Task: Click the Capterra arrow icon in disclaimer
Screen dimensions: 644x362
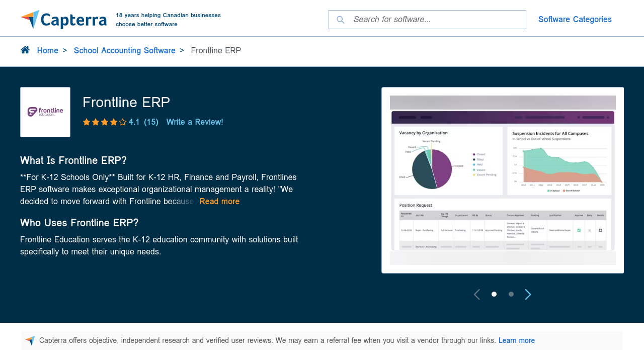Action: pyautogui.click(x=30, y=340)
